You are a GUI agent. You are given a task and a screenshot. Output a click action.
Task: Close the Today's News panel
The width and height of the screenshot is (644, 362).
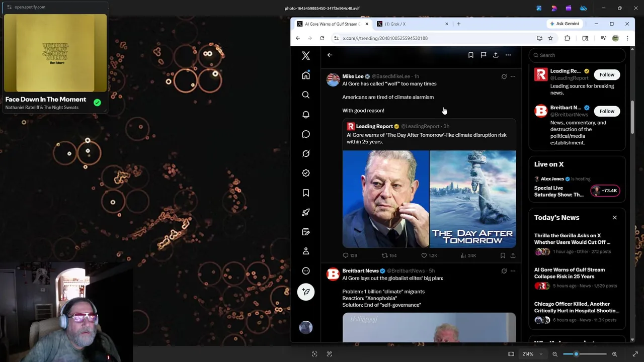pyautogui.click(x=614, y=218)
